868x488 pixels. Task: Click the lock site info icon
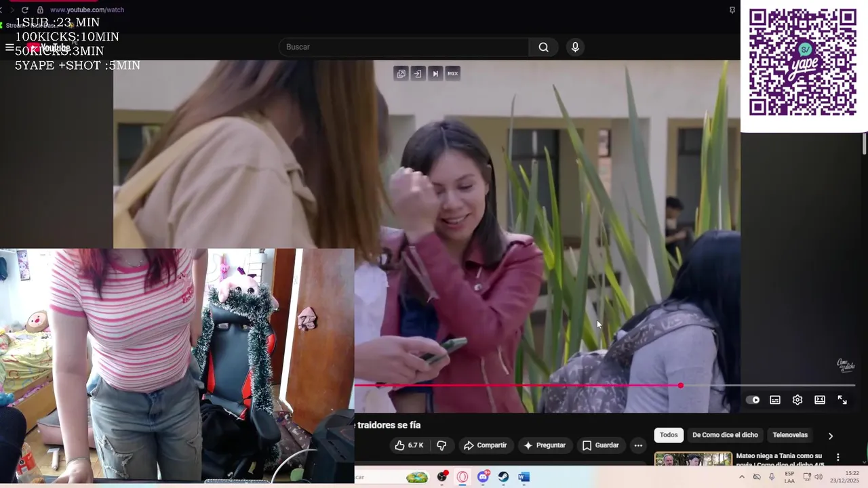tap(40, 10)
